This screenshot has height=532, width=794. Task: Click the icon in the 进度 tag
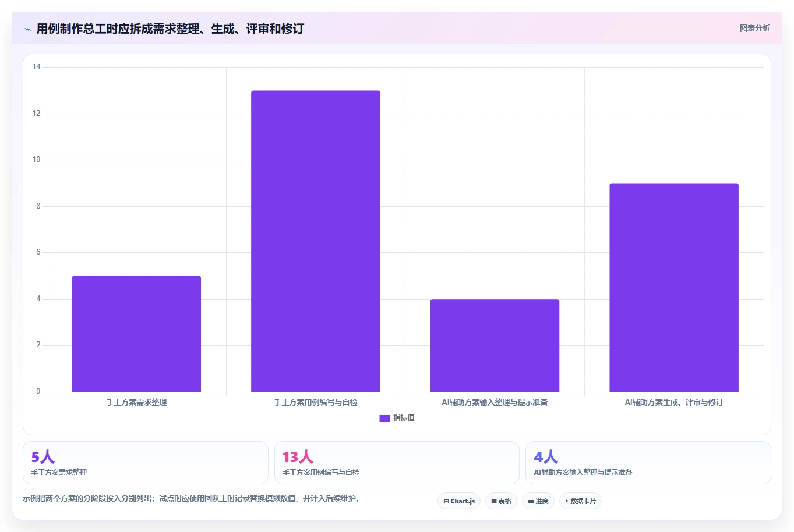[x=531, y=501]
